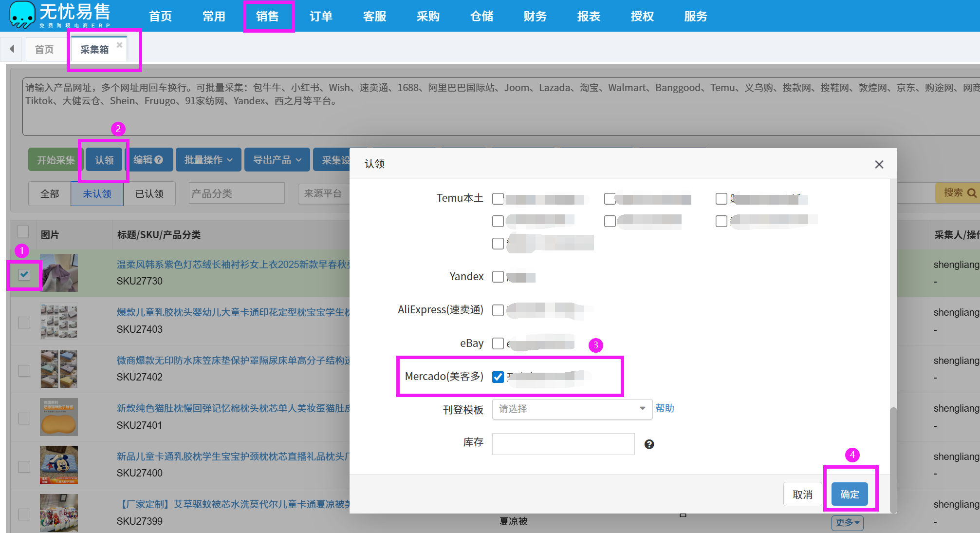Image resolution: width=980 pixels, height=533 pixels.
Task: Switch to the 已认领 filter tab
Action: 149,194
